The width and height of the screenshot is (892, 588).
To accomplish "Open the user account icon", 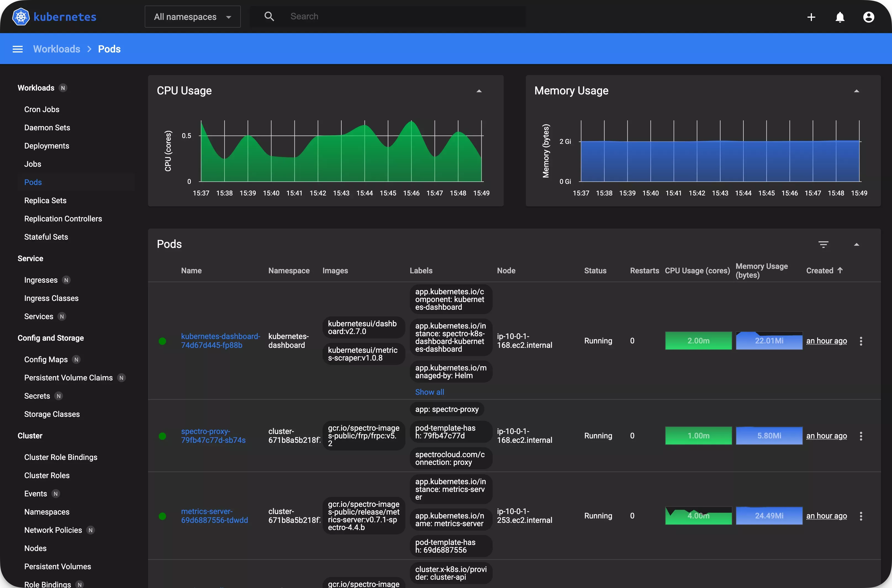I will click(868, 17).
